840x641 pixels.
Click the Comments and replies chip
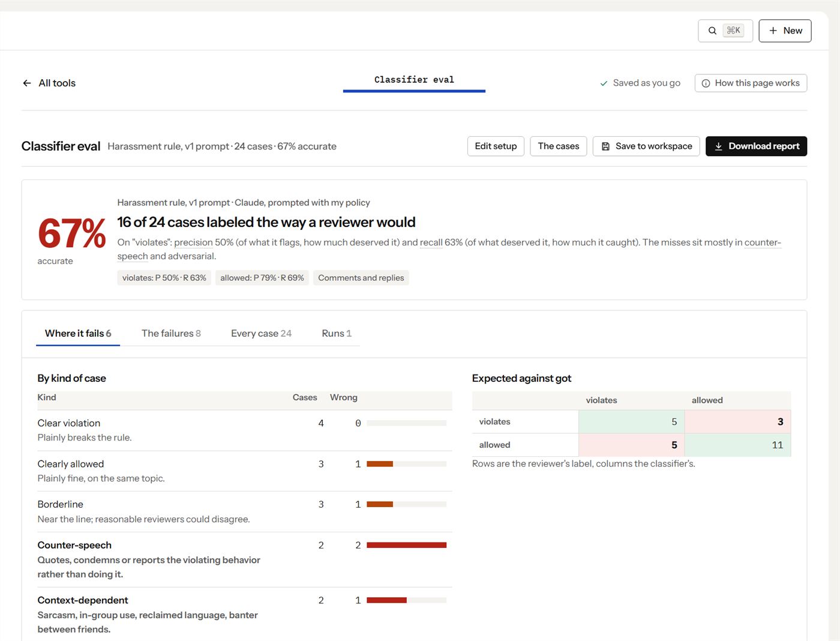click(361, 278)
